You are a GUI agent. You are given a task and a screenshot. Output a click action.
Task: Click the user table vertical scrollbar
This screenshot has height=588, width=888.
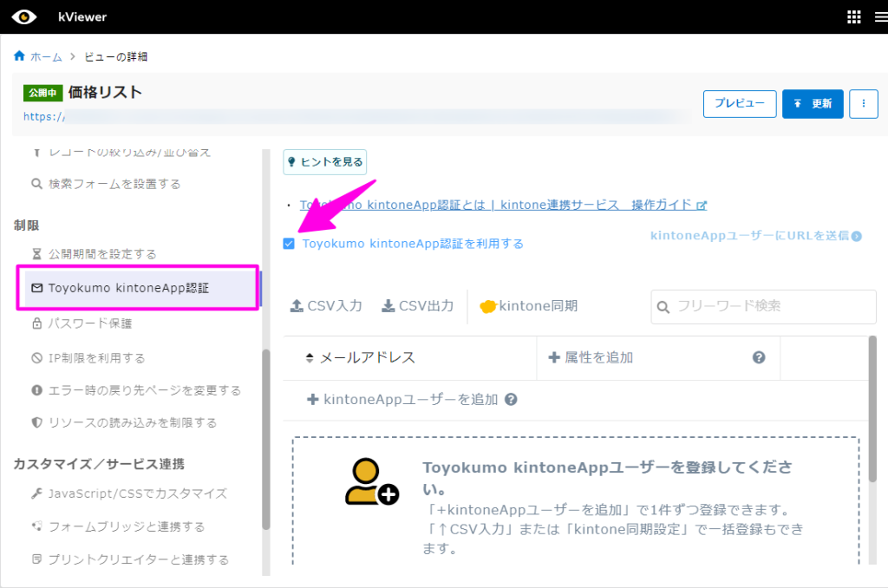coord(872,409)
